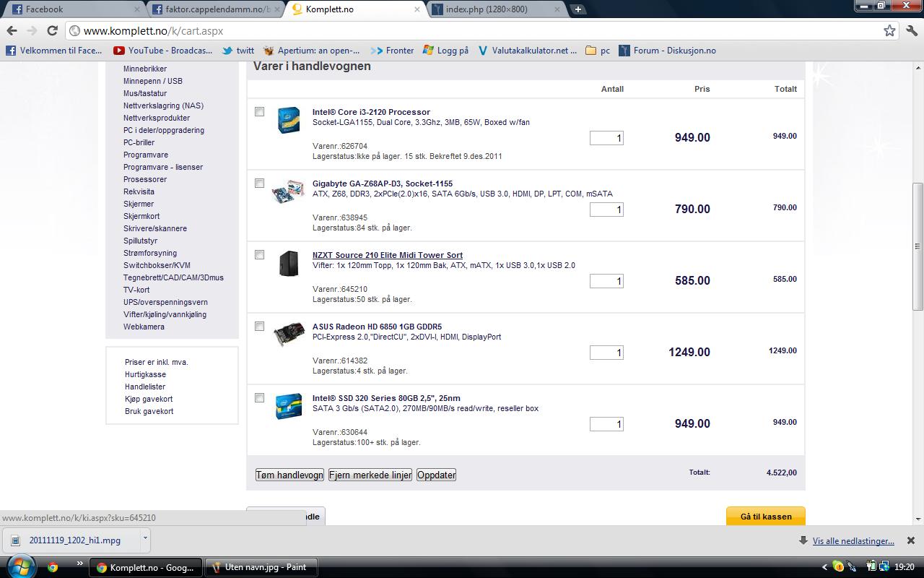Image resolution: width=924 pixels, height=578 pixels.
Task: Click the Intel Core i3-2120 product image
Action: tap(289, 120)
